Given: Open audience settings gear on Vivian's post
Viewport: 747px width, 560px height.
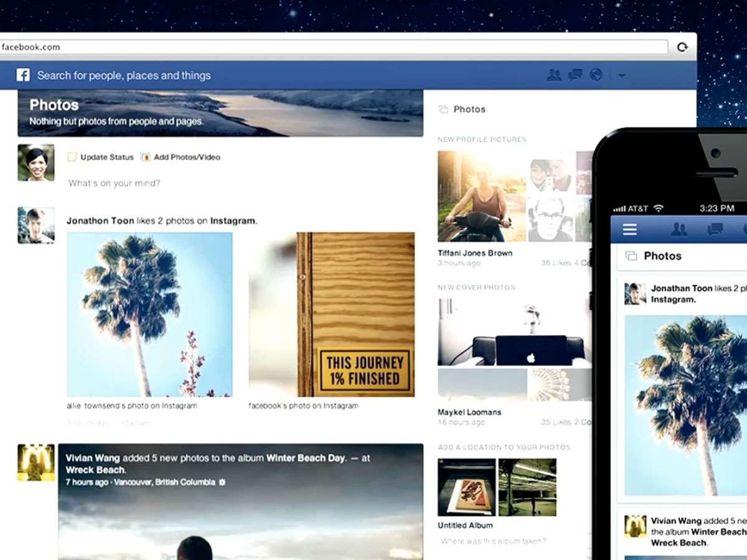Looking at the screenshot, I should point(222,482).
